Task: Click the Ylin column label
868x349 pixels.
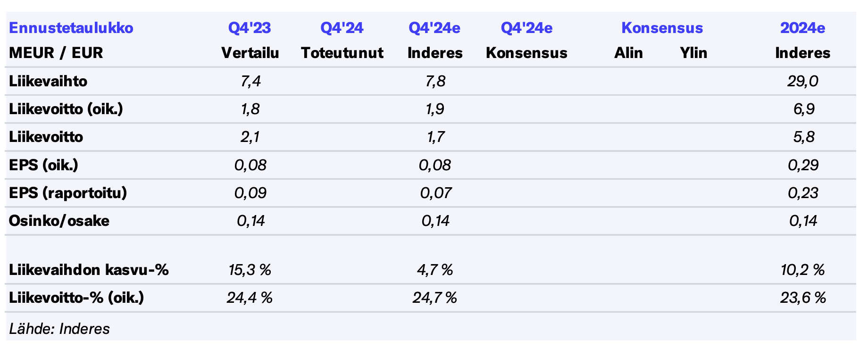Action: coord(693,53)
